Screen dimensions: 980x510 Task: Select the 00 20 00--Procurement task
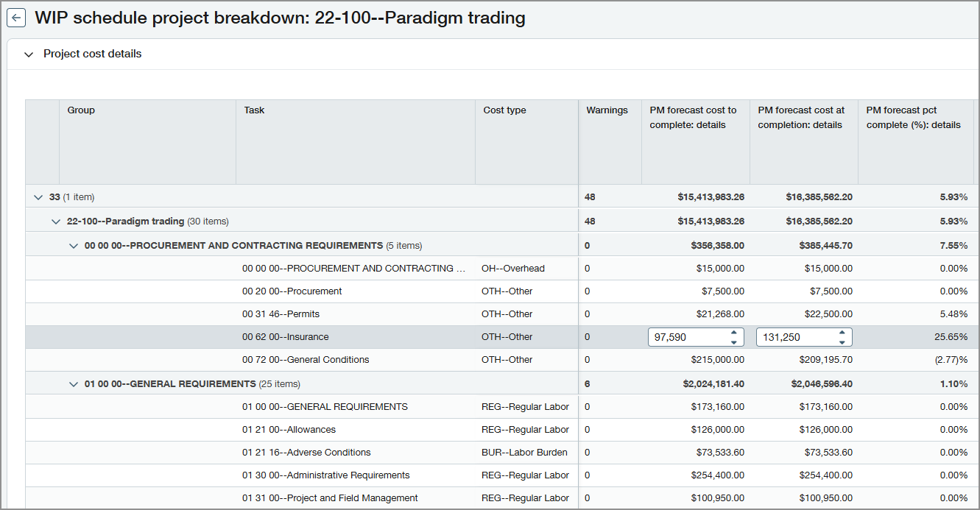(292, 291)
